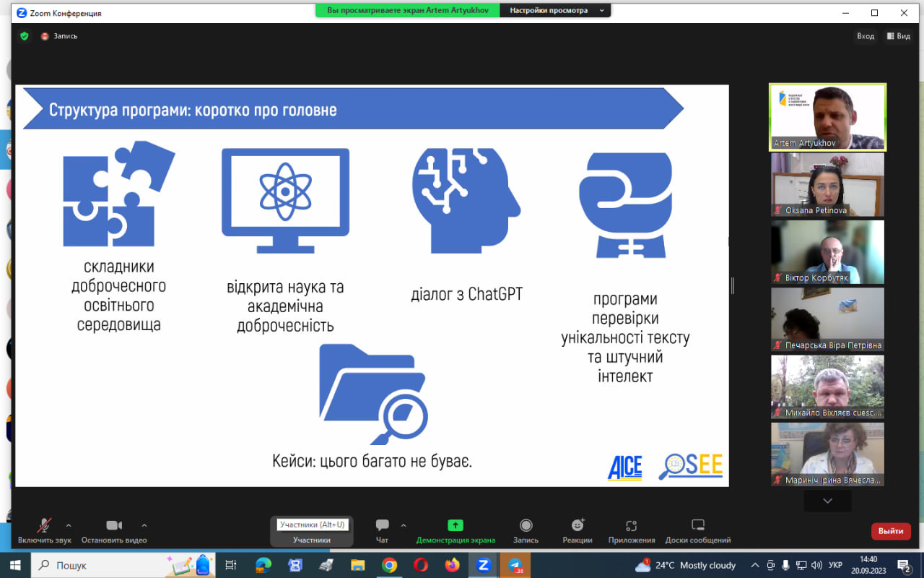Select Artem Artyukhov video thumbnail

[x=827, y=117]
